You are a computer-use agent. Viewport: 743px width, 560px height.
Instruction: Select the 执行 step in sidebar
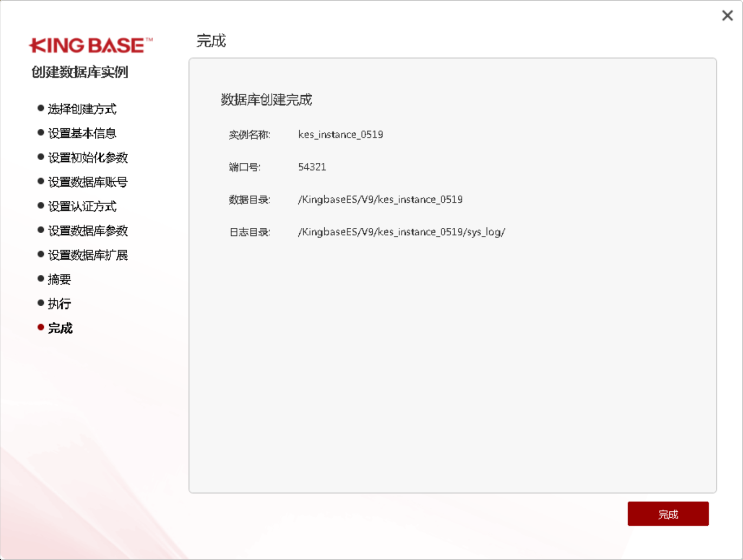(59, 304)
